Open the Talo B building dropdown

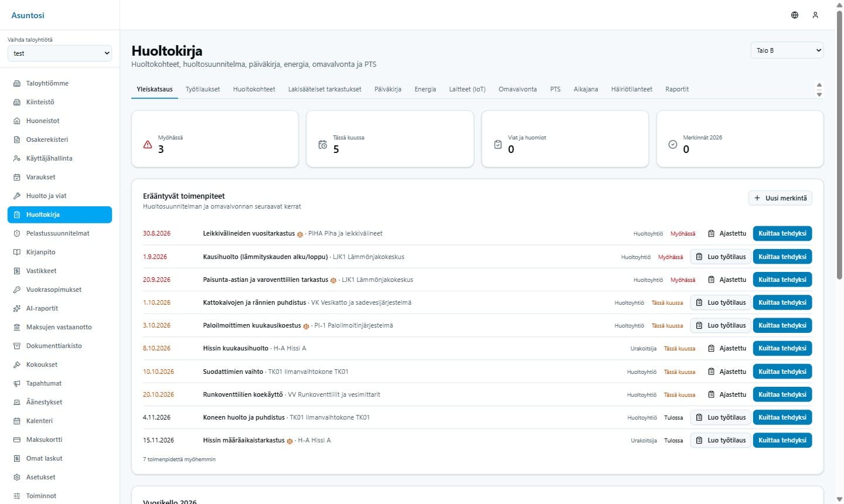pos(787,50)
